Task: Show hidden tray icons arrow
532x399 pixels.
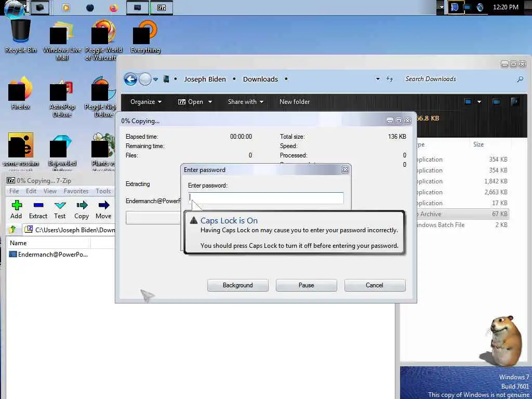Action: (442, 7)
